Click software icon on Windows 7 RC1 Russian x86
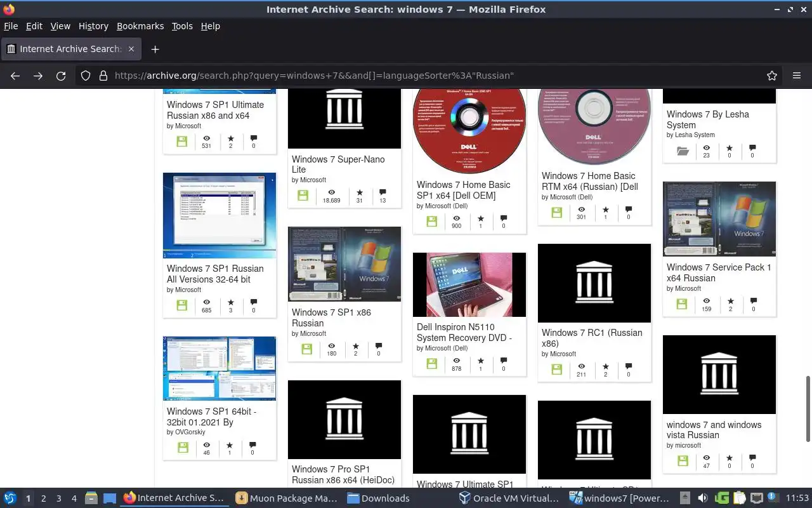 click(557, 370)
